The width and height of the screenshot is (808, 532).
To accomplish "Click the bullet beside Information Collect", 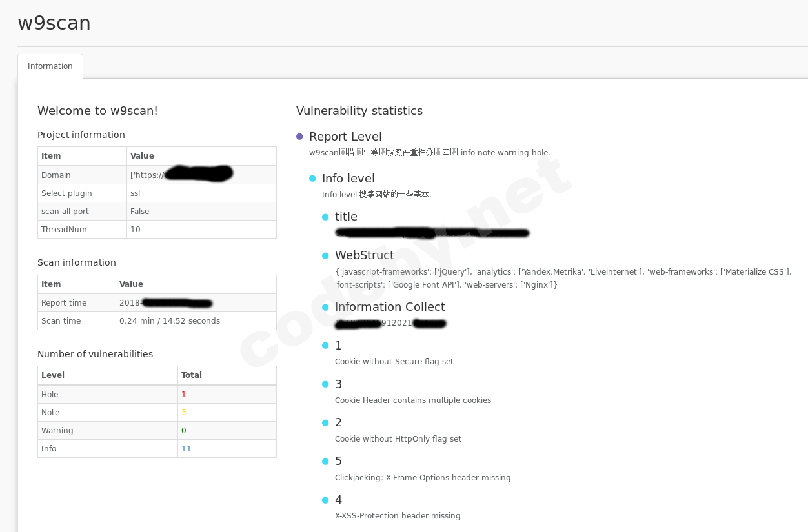I will (325, 308).
